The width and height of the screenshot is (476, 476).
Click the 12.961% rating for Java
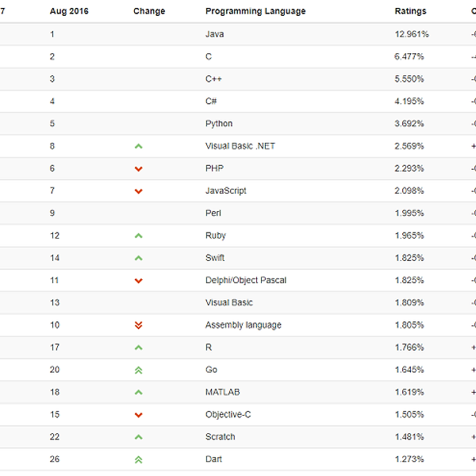click(x=412, y=34)
